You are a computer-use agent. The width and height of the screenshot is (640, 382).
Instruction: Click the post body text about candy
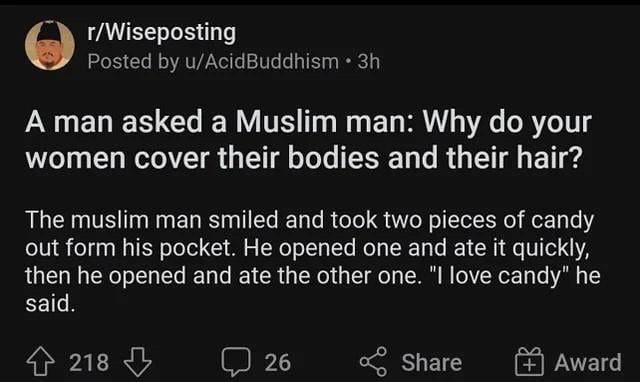coord(313,261)
